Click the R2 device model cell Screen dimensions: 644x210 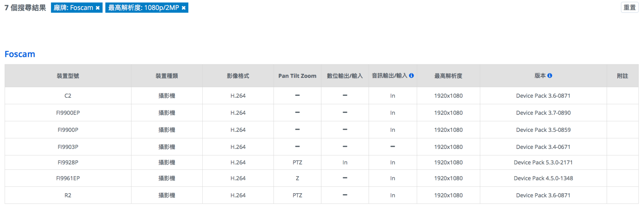point(68,195)
